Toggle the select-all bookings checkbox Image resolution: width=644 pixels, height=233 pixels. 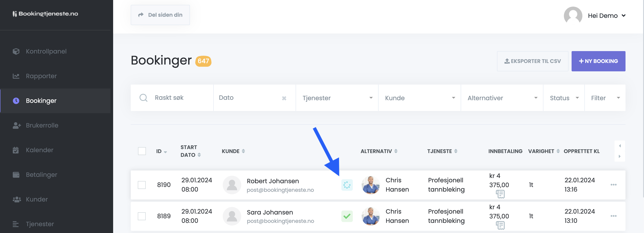click(x=142, y=151)
